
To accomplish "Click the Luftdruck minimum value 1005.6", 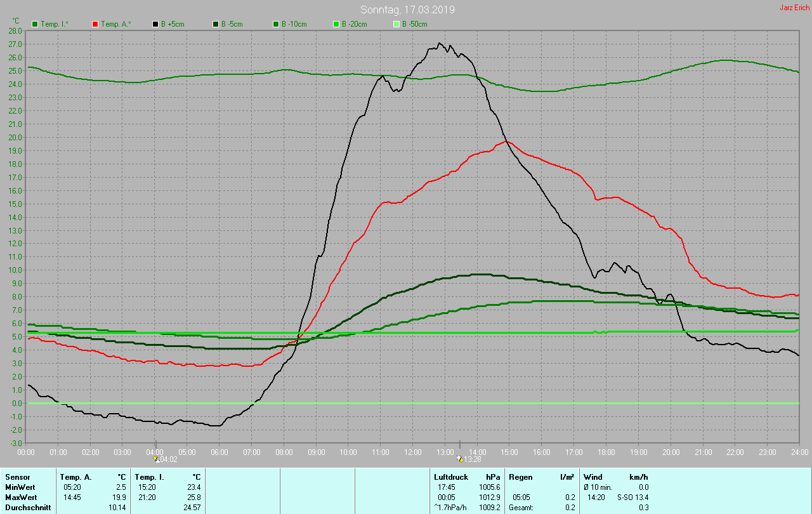I will click(x=489, y=487).
